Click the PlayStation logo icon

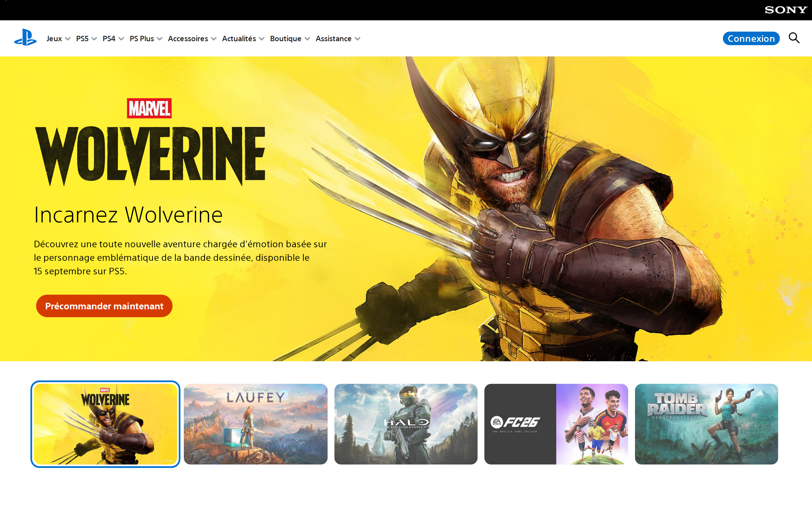pos(25,38)
